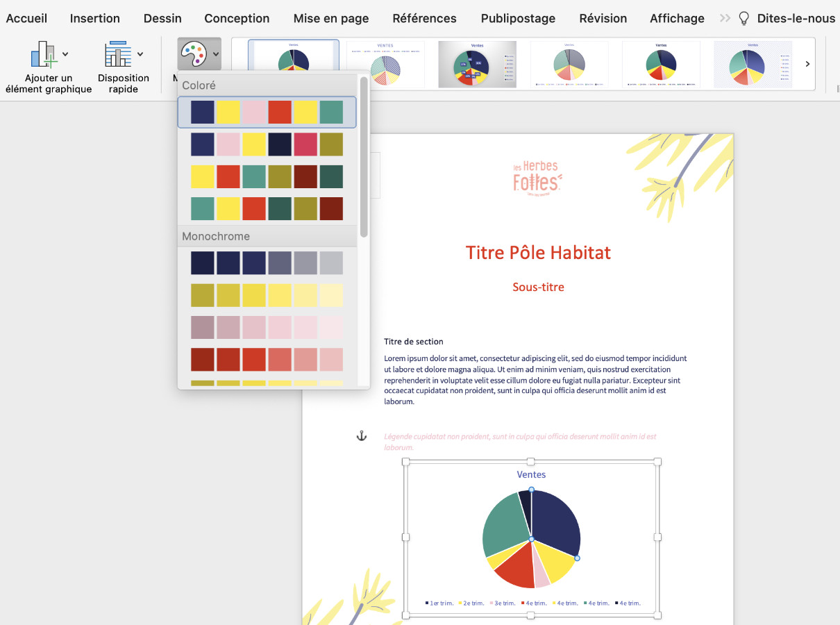The image size is (840, 625).
Task: Select the second chart style thumbnail
Action: point(385,64)
